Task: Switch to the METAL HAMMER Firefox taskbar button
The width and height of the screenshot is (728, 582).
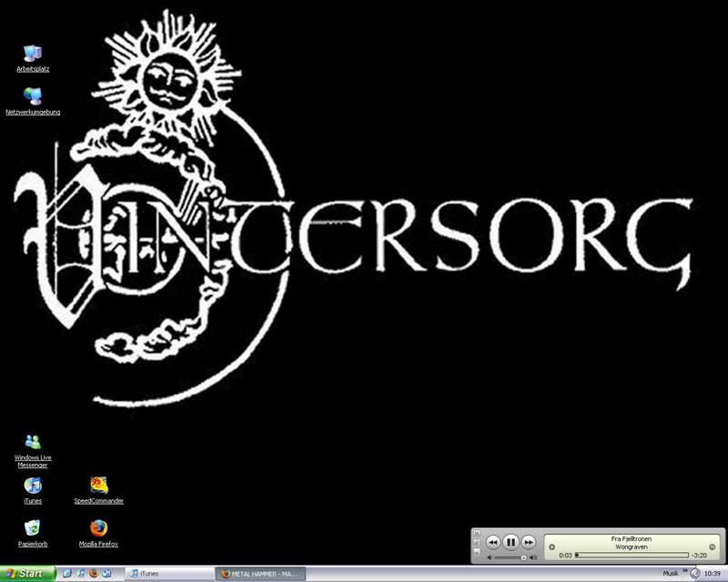Action: (x=261, y=574)
